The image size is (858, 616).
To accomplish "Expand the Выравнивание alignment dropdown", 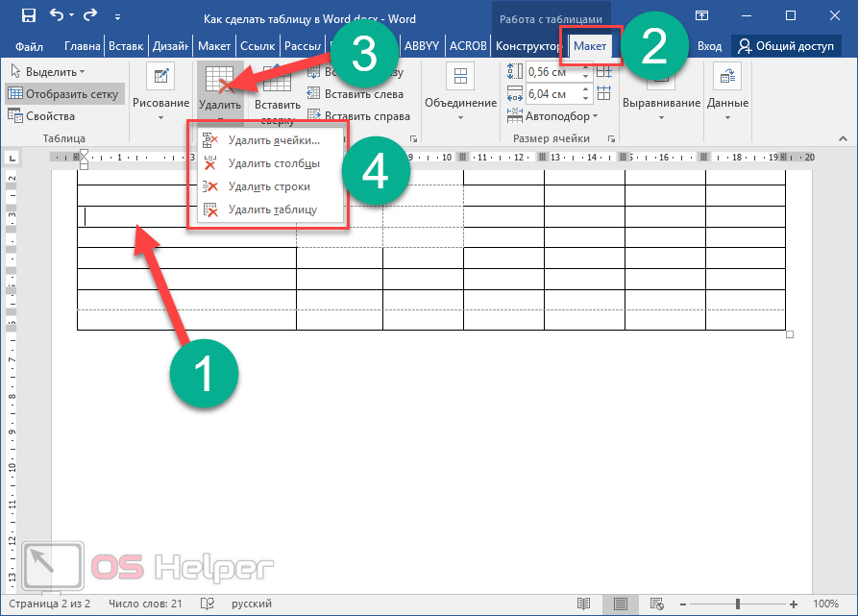I will pos(661,103).
